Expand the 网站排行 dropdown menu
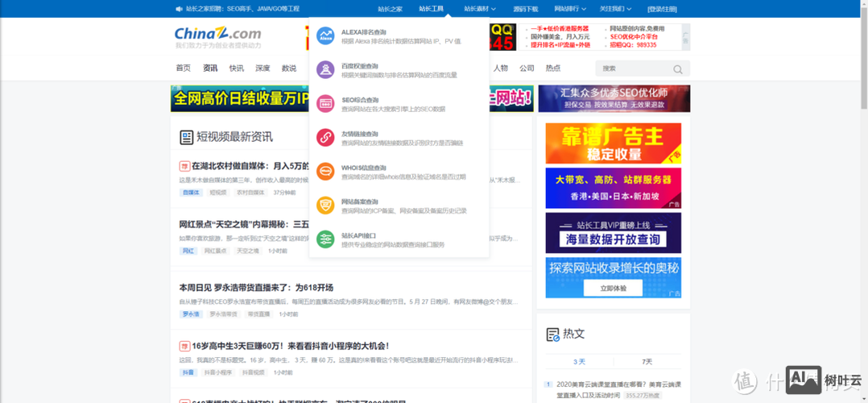The height and width of the screenshot is (403, 868). [x=570, y=9]
